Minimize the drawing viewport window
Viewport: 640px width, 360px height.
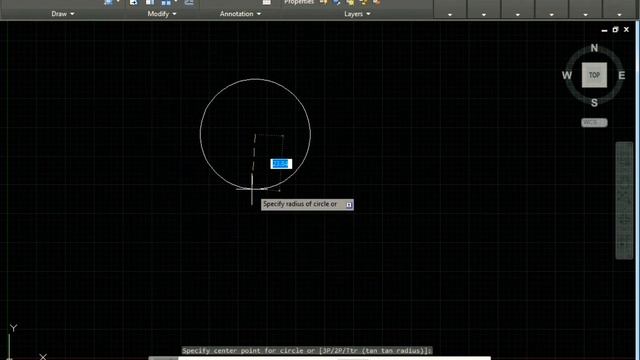click(604, 30)
